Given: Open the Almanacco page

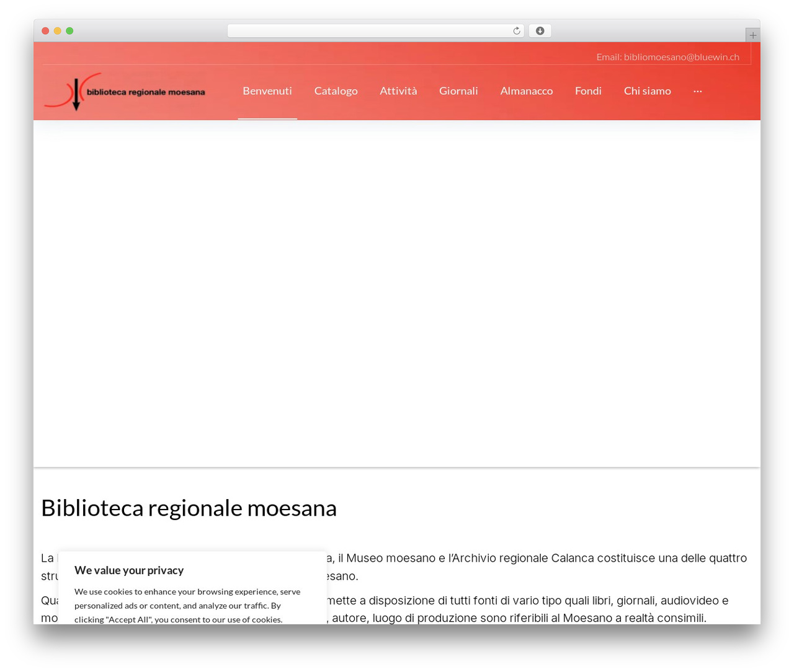Looking at the screenshot, I should click(x=526, y=91).
